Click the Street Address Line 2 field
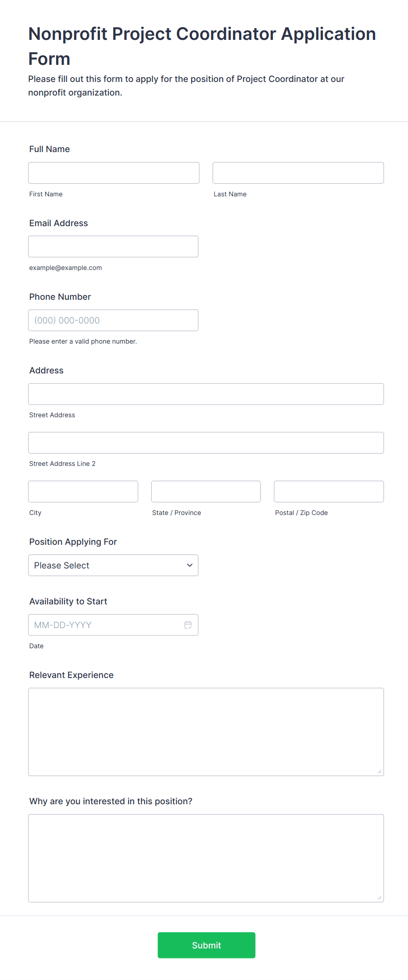This screenshot has height=980, width=408. [x=206, y=443]
